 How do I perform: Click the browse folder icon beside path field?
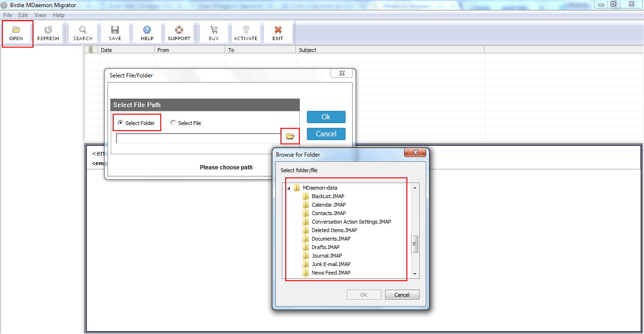pyautogui.click(x=290, y=136)
